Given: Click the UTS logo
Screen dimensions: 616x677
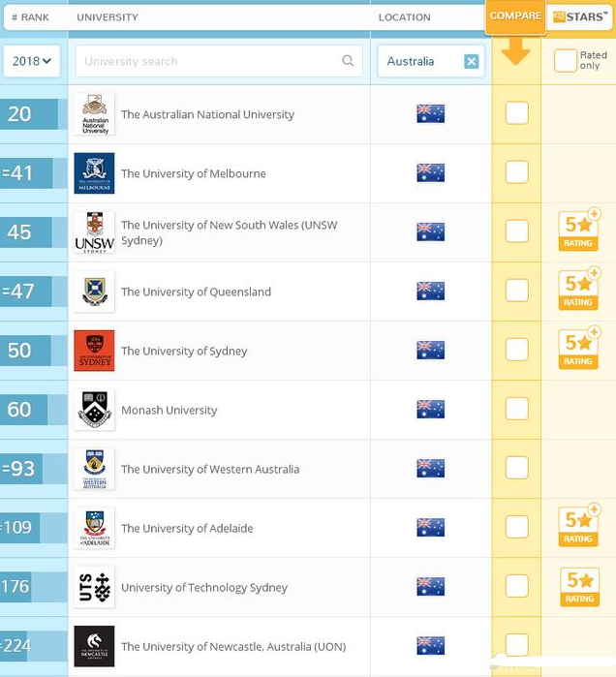Looking at the screenshot, I should tap(94, 587).
